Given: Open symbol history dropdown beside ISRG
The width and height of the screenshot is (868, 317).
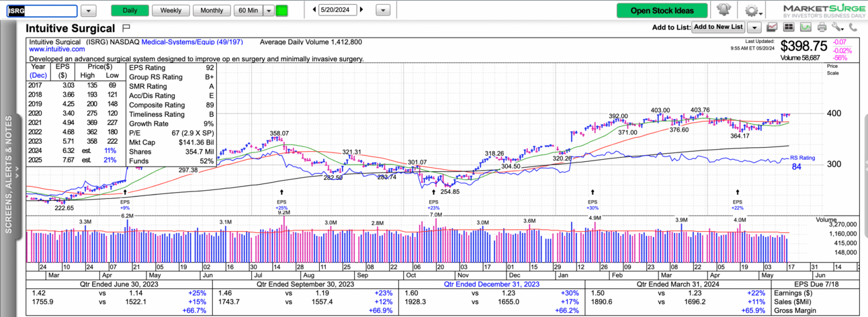Looking at the screenshot, I should coord(90,11).
